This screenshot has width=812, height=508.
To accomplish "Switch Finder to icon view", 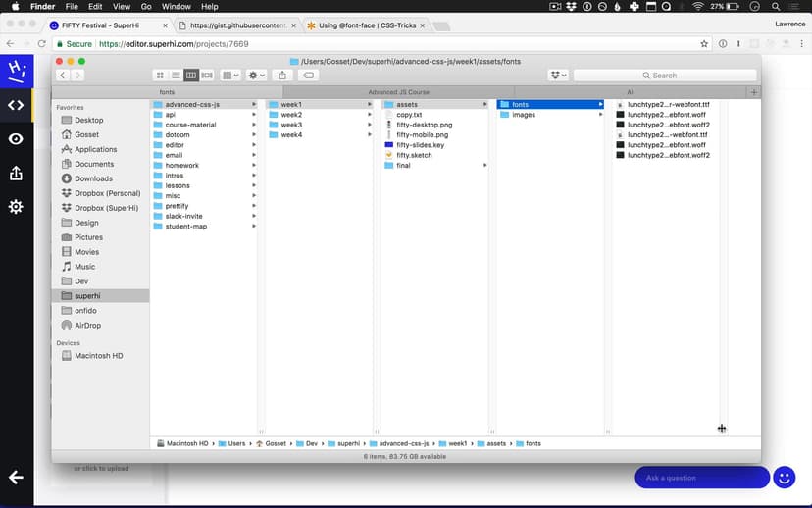I will coord(160,76).
